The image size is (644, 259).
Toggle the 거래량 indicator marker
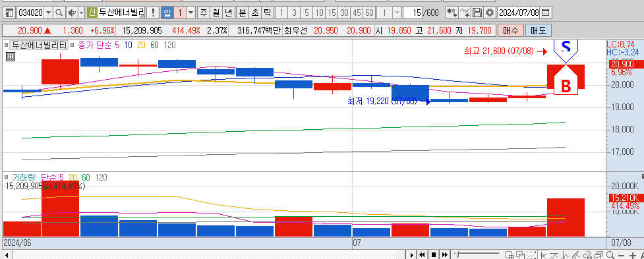tap(7, 177)
